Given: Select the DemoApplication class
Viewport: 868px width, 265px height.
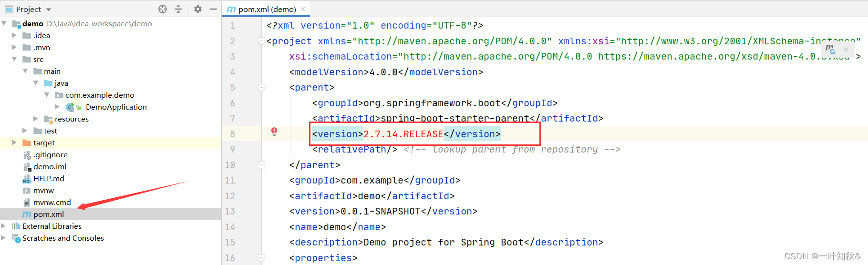Looking at the screenshot, I should (116, 107).
